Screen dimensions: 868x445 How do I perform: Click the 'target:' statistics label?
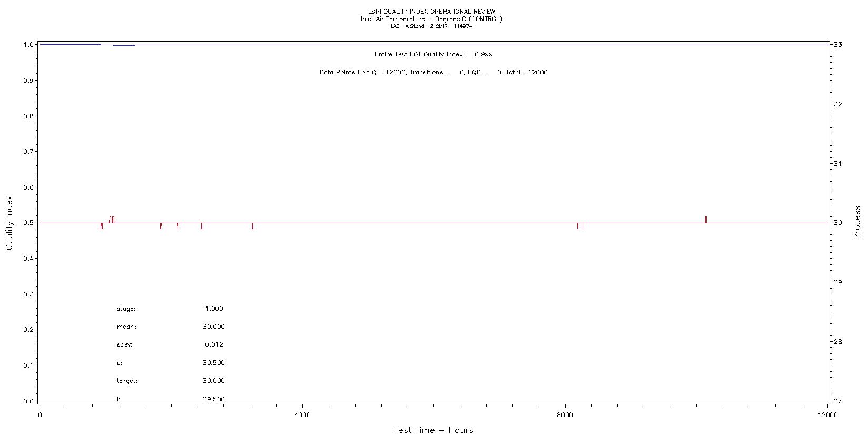(x=127, y=381)
